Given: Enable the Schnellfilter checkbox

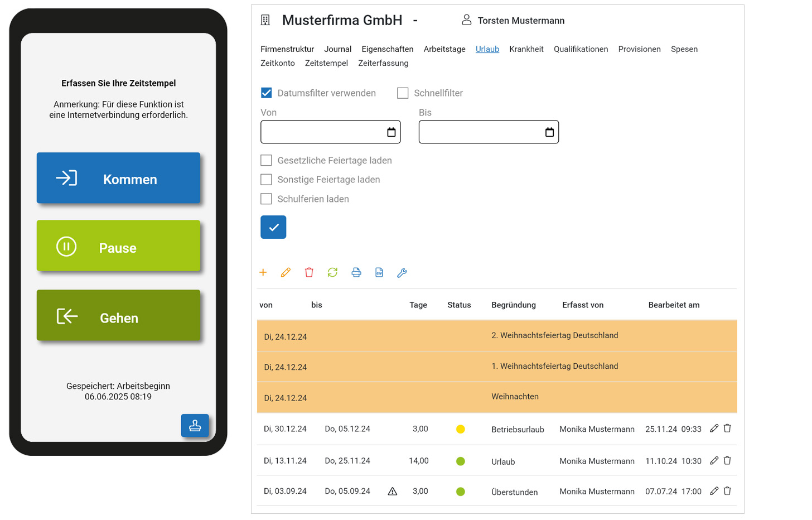Looking at the screenshot, I should point(403,93).
